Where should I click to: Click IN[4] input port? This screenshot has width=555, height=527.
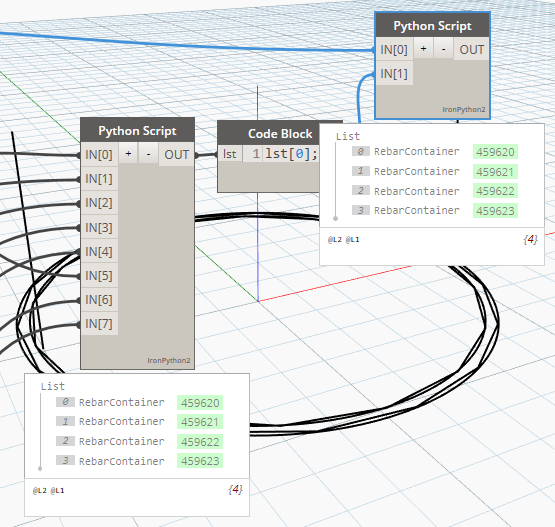99,251
